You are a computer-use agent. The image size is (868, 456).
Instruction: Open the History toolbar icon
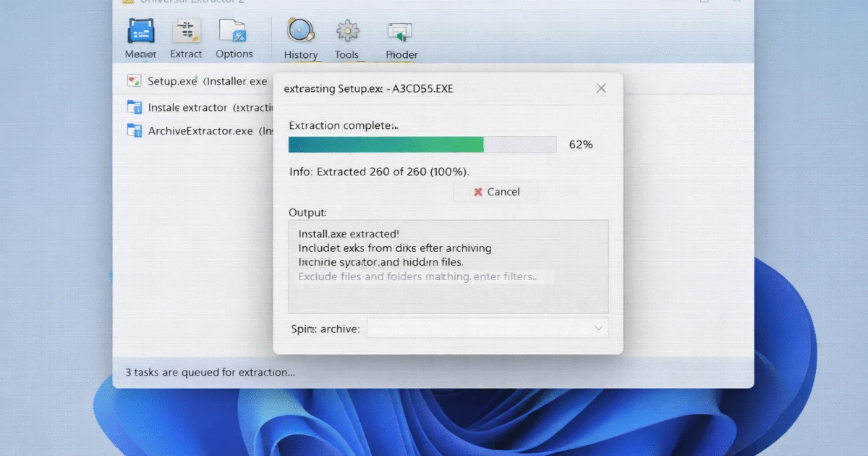[300, 30]
